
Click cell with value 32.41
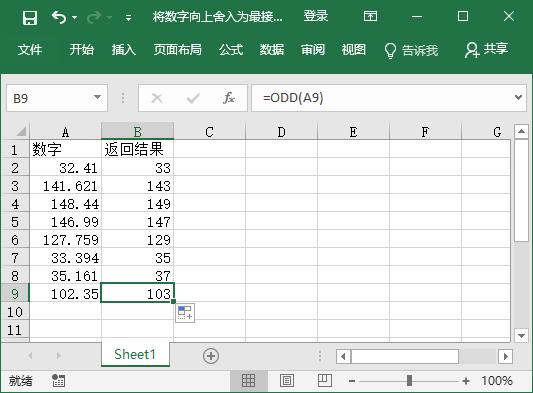[65, 167]
